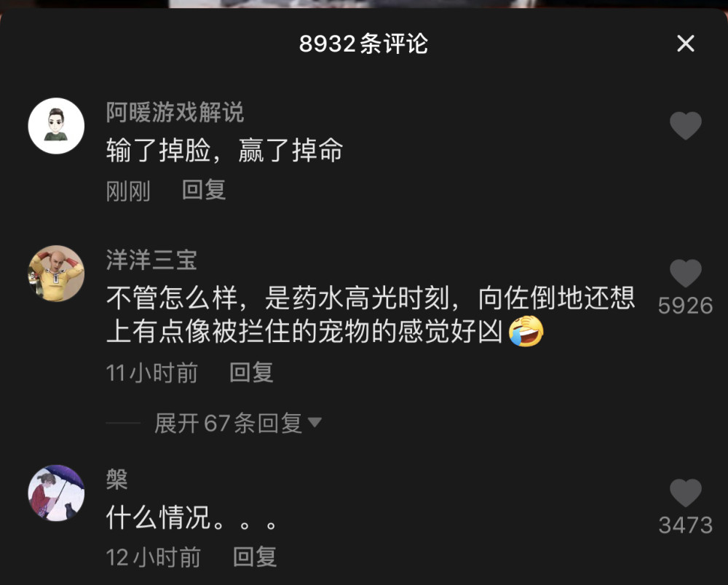Select the comment about 药水高光时刻
The width and height of the screenshot is (728, 585).
(371, 314)
